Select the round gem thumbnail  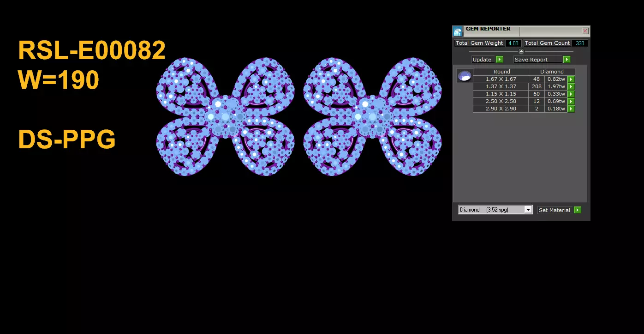(x=465, y=76)
